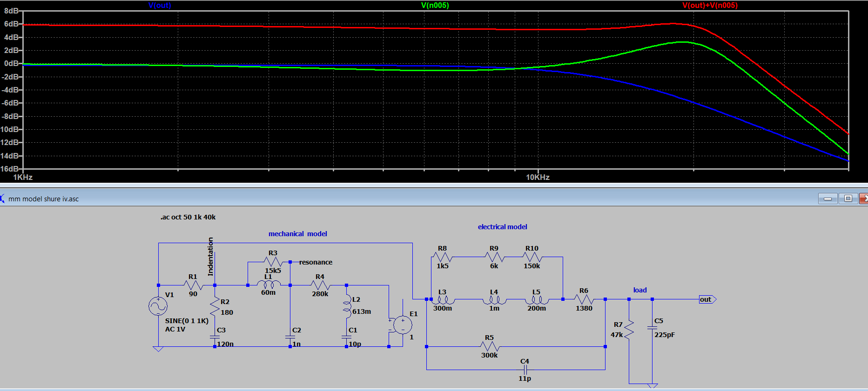The width and height of the screenshot is (868, 391).
Task: Click the schematic window title icon
Action: (x=2, y=199)
